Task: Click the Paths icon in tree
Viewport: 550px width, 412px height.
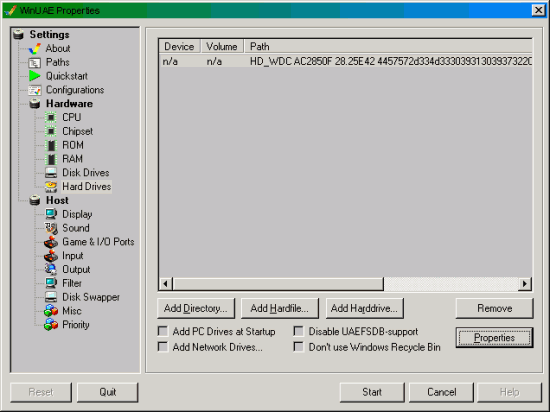Action: coord(34,63)
